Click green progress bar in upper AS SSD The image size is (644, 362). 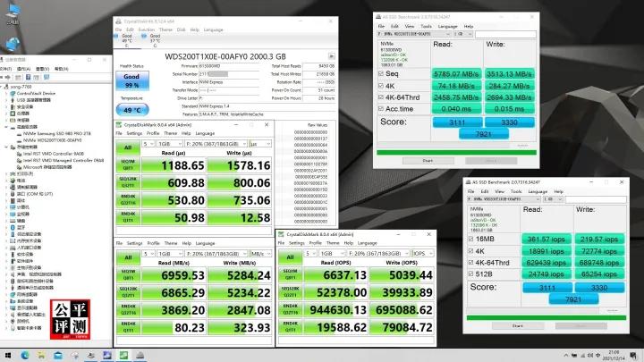(456, 152)
